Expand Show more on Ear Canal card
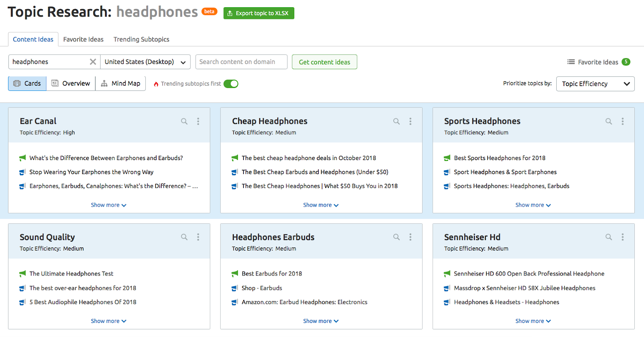 [109, 205]
